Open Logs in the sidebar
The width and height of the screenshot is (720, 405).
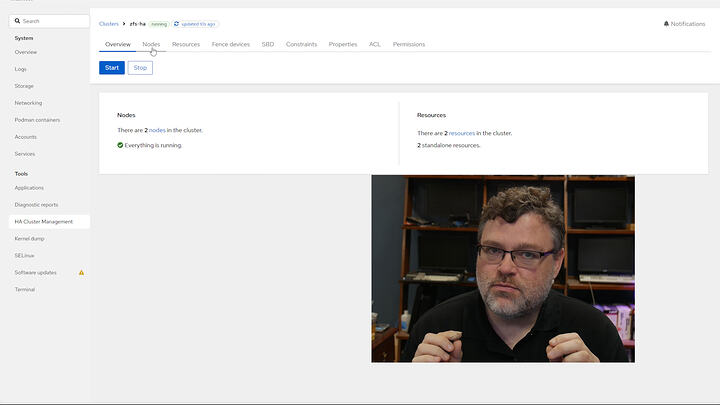(x=20, y=69)
